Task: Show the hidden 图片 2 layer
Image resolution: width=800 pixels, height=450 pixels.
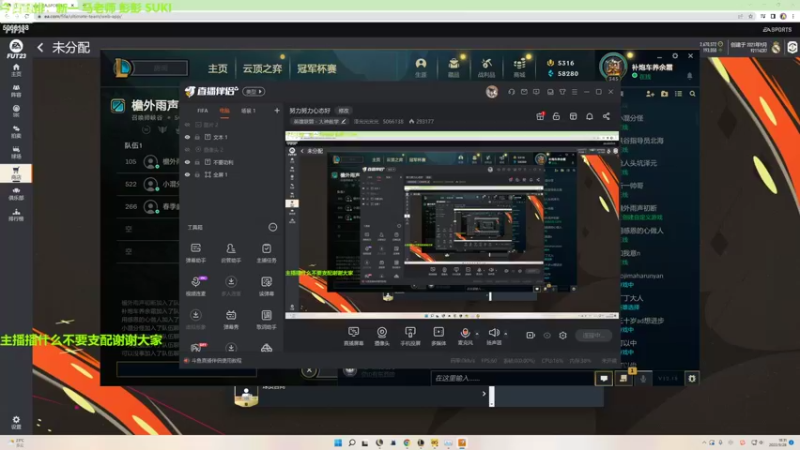Action: point(187,125)
